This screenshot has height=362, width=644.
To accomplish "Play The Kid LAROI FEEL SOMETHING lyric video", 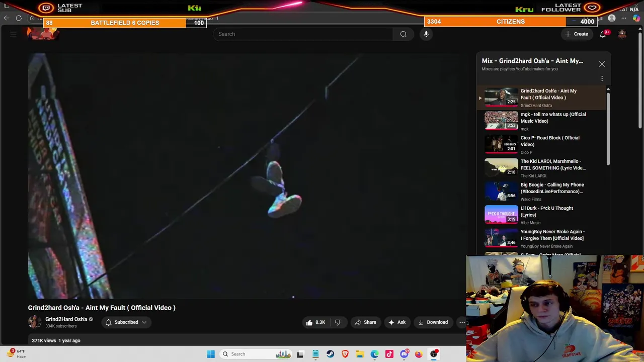I will 541,168.
